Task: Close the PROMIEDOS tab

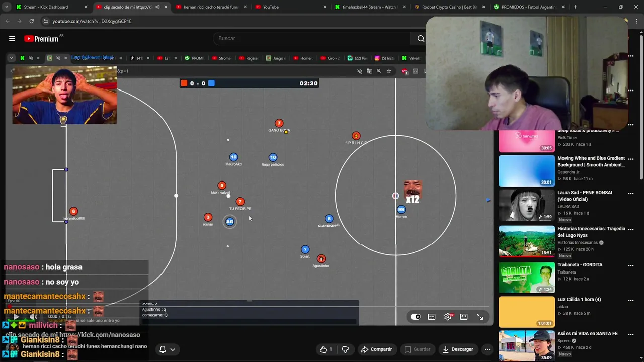Action: pyautogui.click(x=563, y=7)
